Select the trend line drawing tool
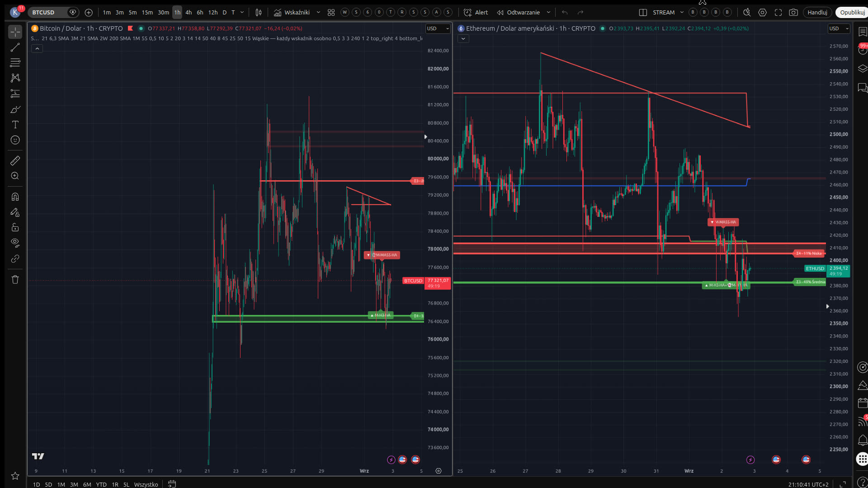Image resolution: width=868 pixels, height=488 pixels. click(15, 47)
